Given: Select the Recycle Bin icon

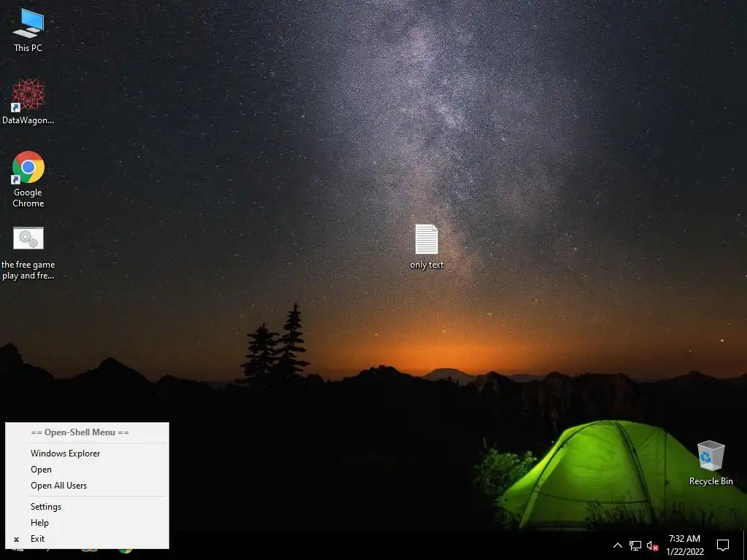Looking at the screenshot, I should [711, 463].
